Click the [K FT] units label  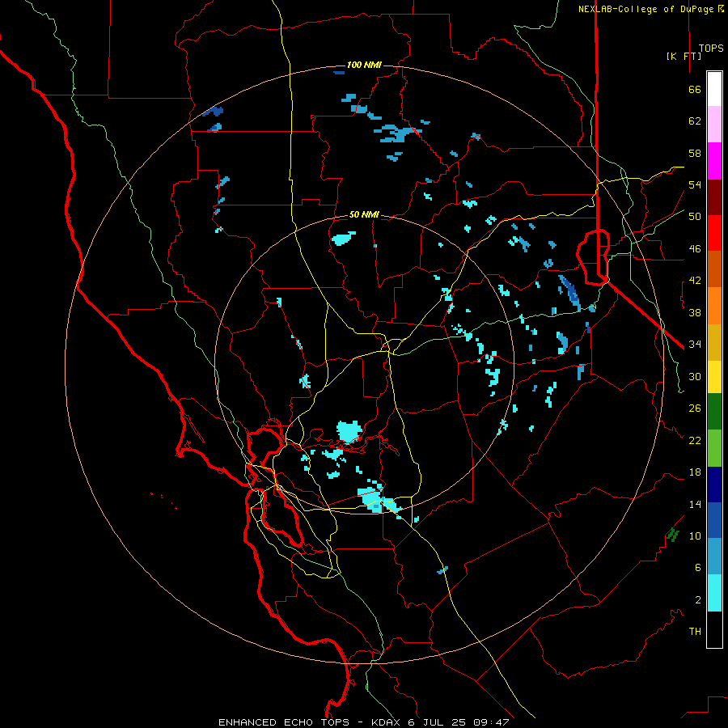tap(684, 56)
